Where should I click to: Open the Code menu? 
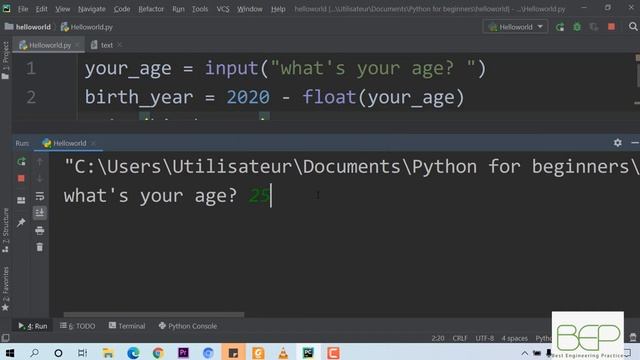[x=122, y=9]
